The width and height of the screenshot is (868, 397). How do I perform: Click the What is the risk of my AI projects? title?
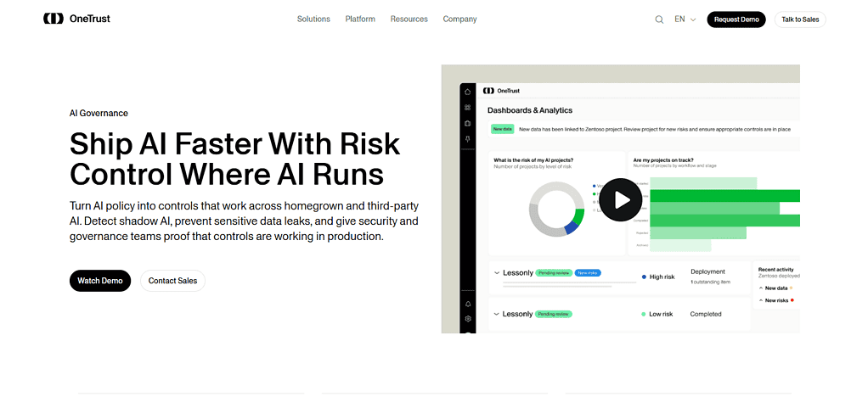point(533,160)
